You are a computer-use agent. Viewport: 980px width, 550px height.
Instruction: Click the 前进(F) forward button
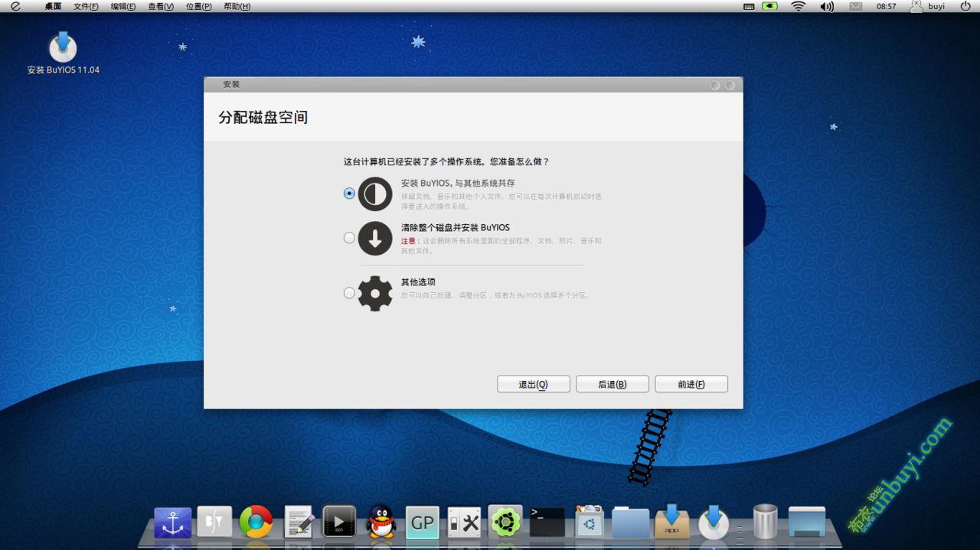[691, 384]
